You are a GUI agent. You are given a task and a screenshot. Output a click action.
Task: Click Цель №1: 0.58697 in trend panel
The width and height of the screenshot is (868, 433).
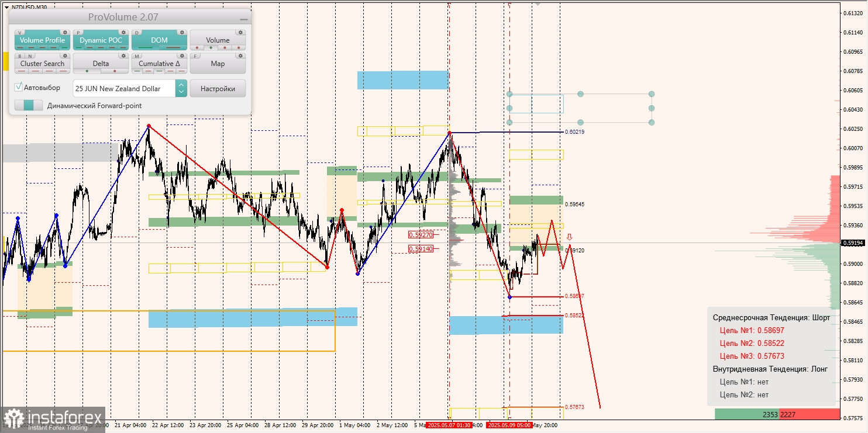(752, 330)
